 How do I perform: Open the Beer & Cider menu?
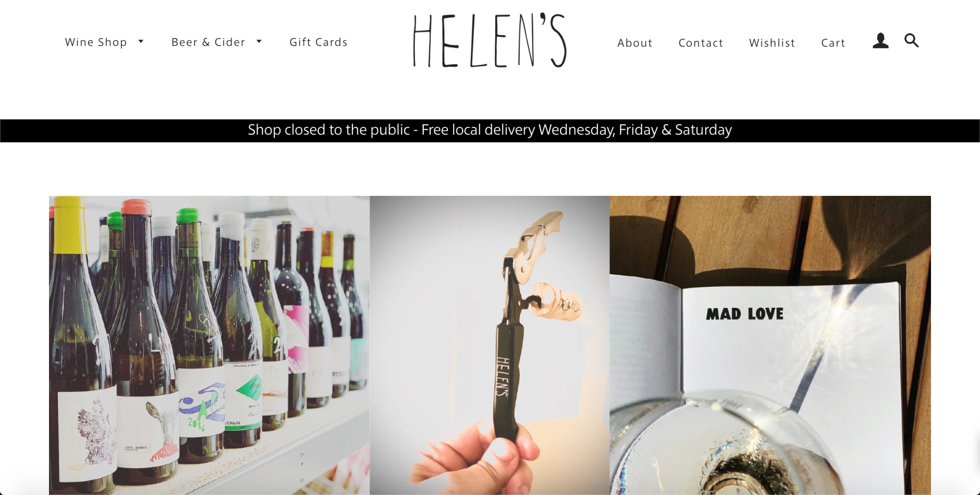[x=208, y=42]
